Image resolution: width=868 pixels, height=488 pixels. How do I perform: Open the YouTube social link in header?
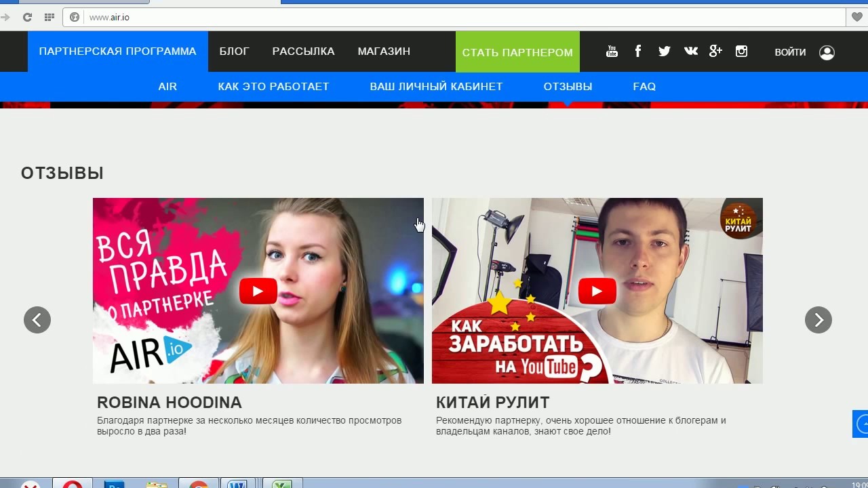[x=612, y=52]
